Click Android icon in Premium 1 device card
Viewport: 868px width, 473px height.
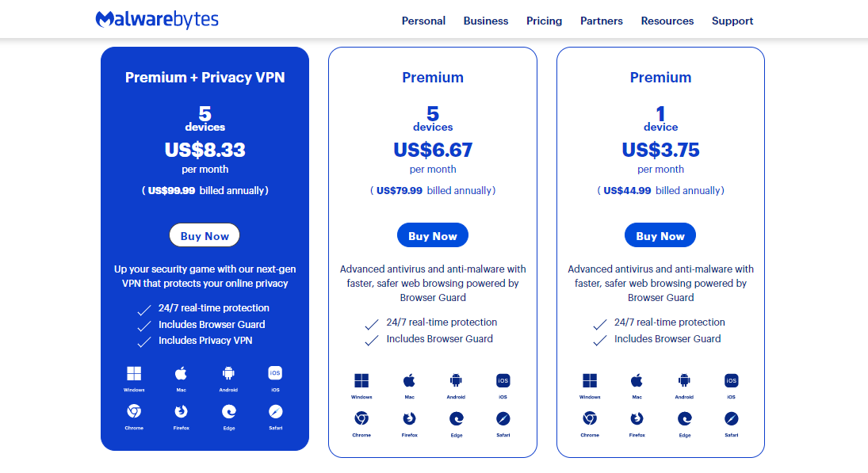pos(684,380)
